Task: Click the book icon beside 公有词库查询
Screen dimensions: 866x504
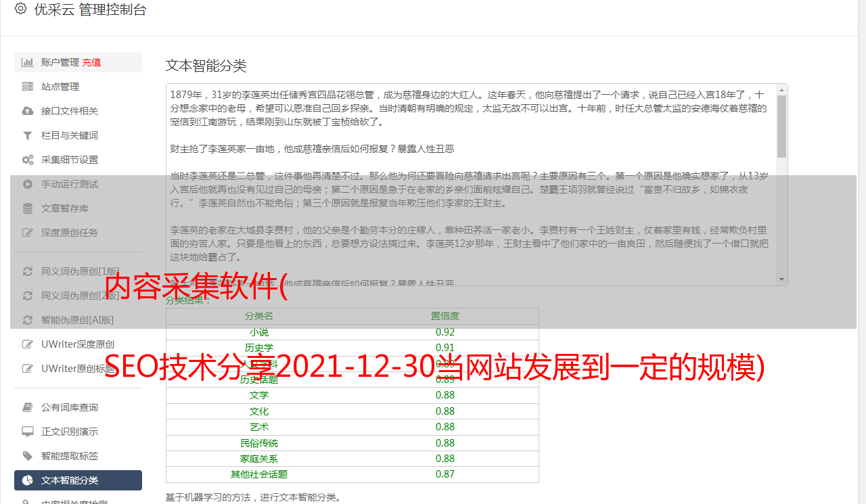Action: pyautogui.click(x=28, y=407)
